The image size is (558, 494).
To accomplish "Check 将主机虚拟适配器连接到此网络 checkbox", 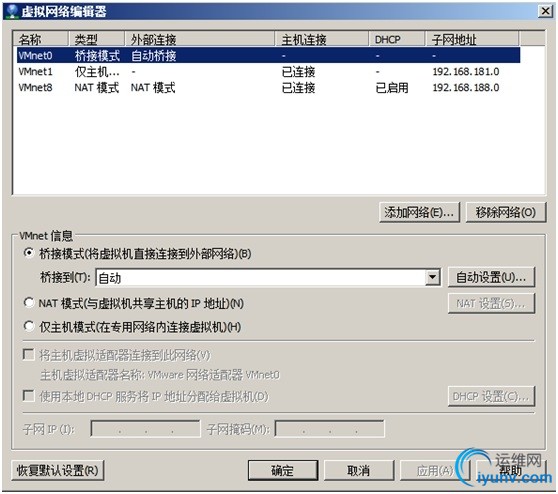I will [x=28, y=354].
